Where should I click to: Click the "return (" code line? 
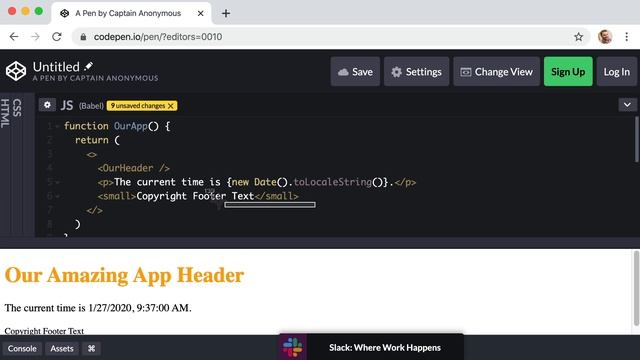tap(97, 140)
